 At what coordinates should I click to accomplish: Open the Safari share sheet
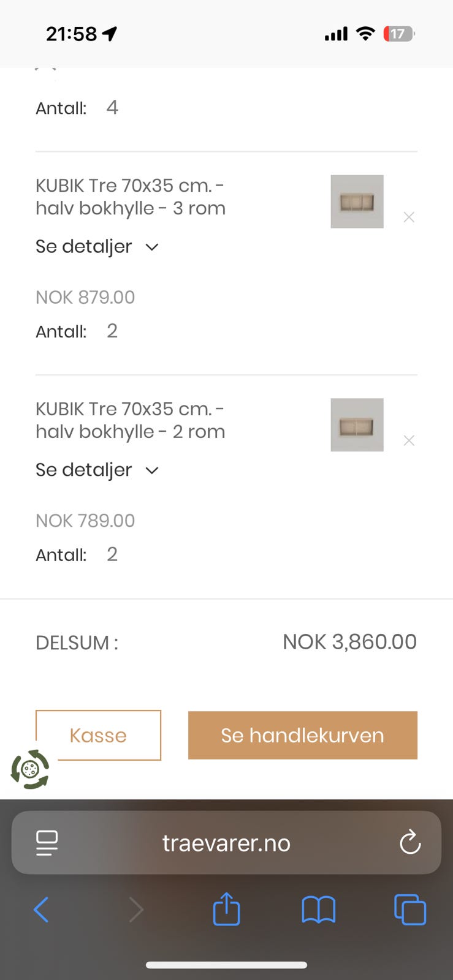point(226,908)
